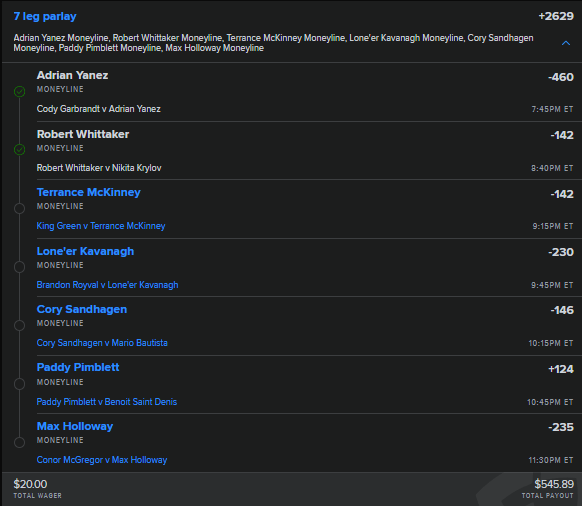Image resolution: width=582 pixels, height=506 pixels.
Task: Collapse the 7 leg parlay chevron
Action: coord(566,43)
